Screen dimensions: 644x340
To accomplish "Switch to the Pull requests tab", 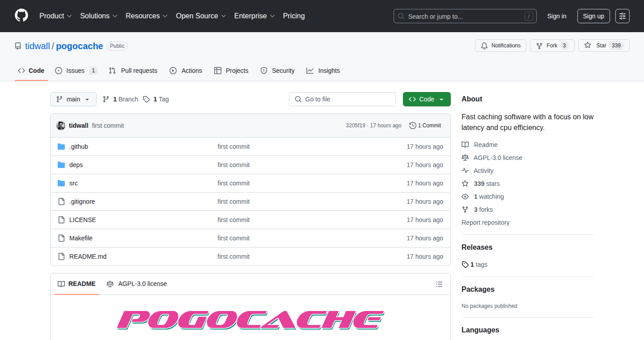I will tap(133, 71).
